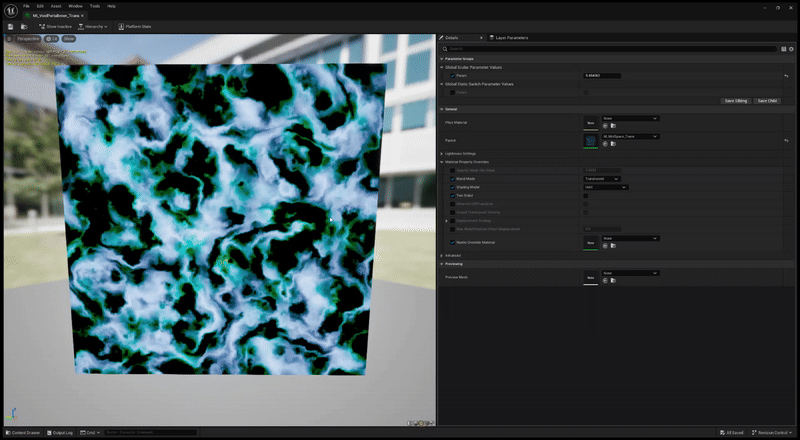Open Details settings gear icon
Viewport: 800px width, 440px height.
coord(791,49)
